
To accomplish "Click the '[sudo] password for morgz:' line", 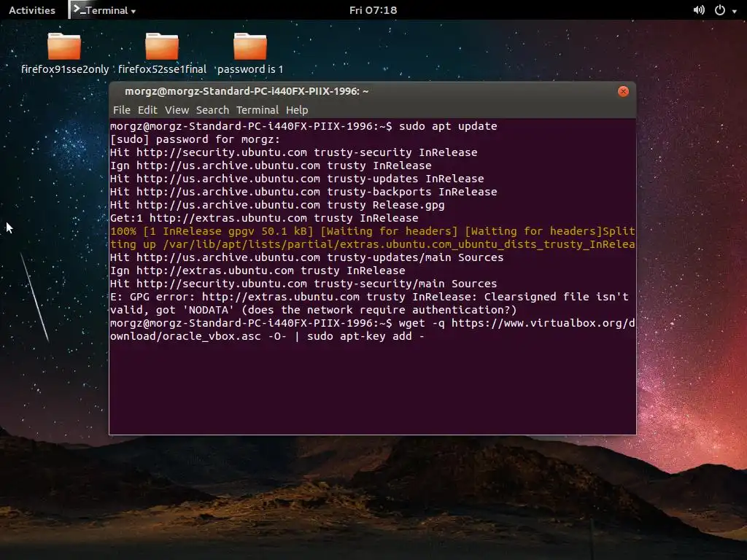I will coord(195,139).
